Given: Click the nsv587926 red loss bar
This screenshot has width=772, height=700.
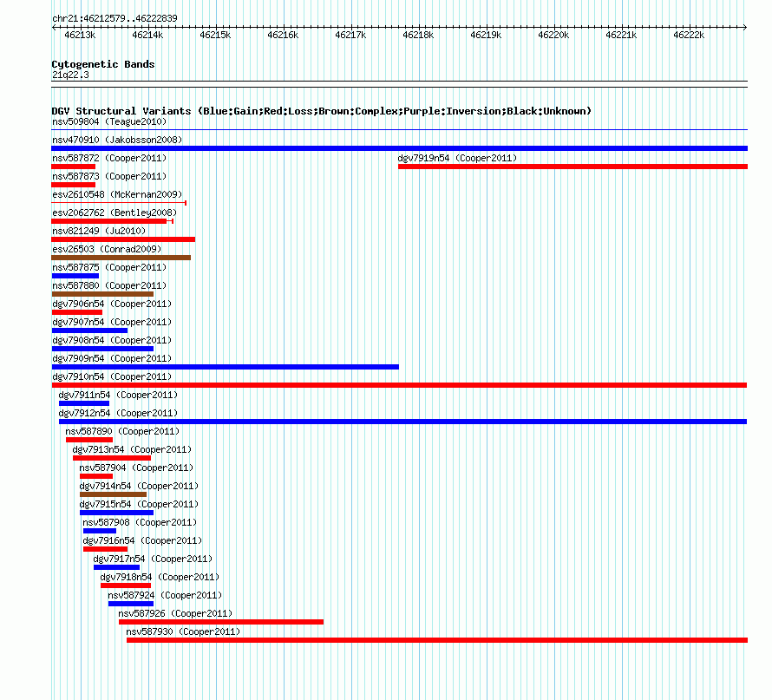Looking at the screenshot, I should tap(221, 622).
